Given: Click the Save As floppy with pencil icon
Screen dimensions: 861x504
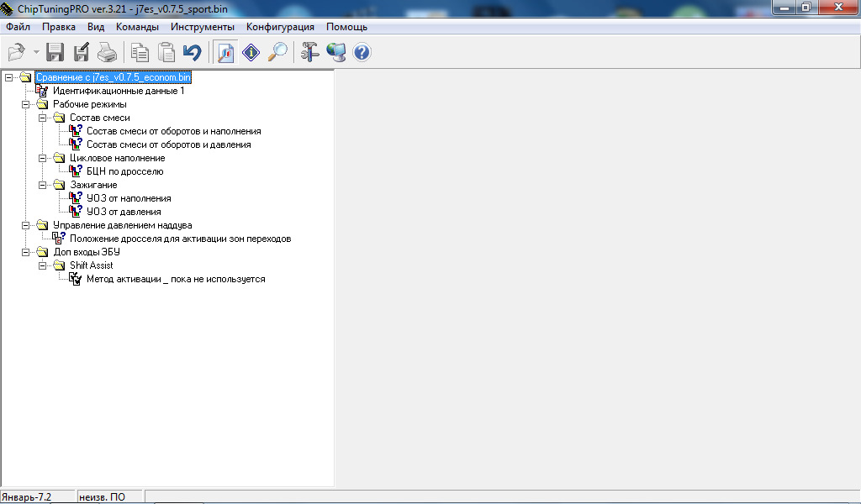Looking at the screenshot, I should (82, 52).
